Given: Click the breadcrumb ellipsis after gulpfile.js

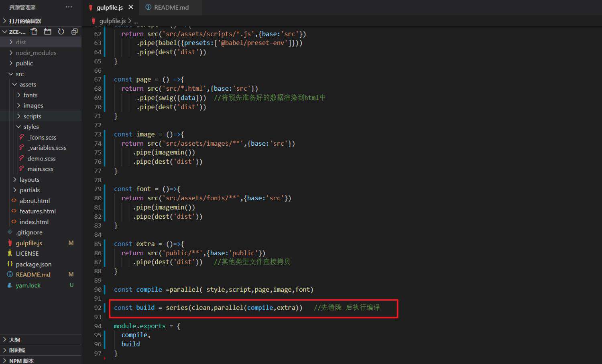Looking at the screenshot, I should 136,21.
